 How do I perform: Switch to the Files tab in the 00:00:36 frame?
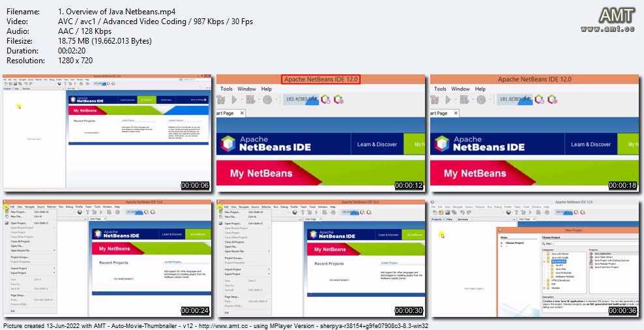pyautogui.click(x=449, y=219)
